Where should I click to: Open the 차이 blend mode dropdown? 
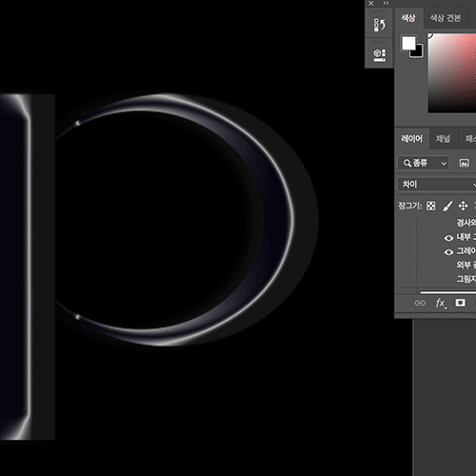(x=437, y=185)
